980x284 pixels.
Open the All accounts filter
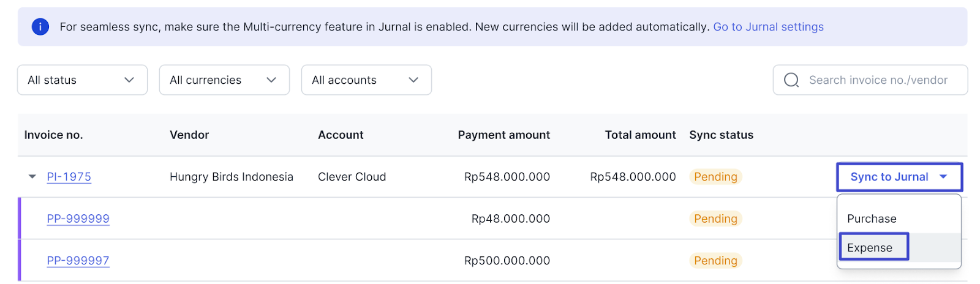(367, 80)
